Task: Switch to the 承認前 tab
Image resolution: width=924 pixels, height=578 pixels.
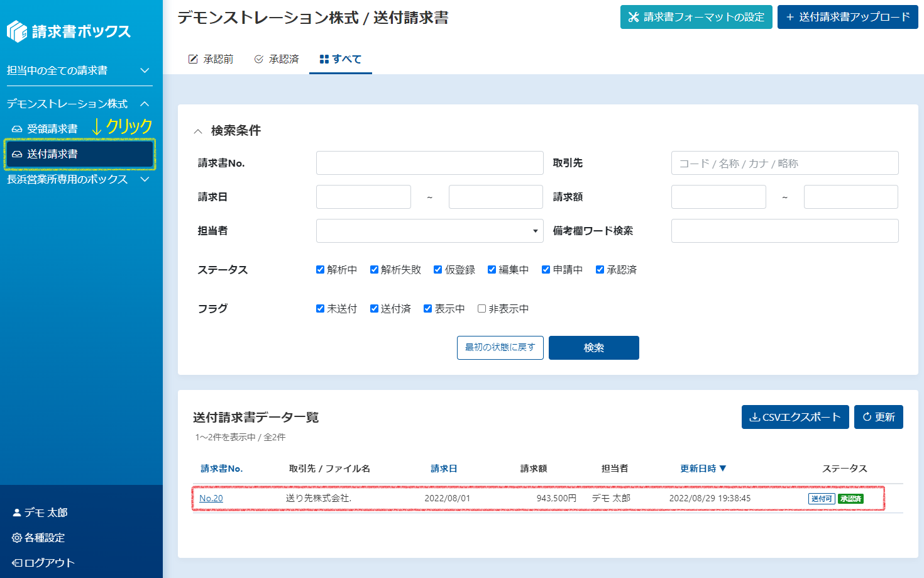Action: click(x=211, y=59)
